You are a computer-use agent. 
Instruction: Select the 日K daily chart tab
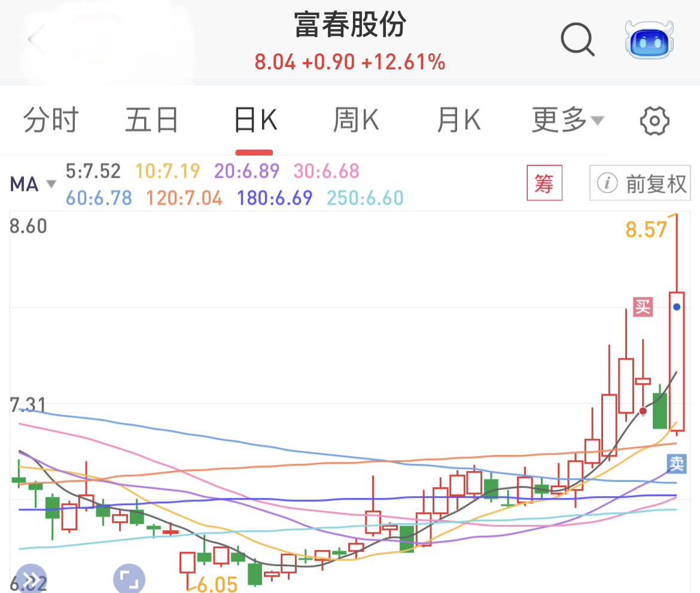click(255, 121)
